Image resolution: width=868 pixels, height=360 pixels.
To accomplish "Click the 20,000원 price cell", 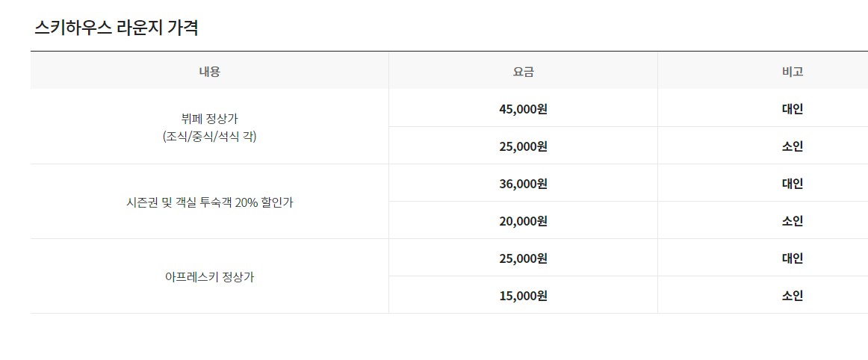I will point(523,221).
